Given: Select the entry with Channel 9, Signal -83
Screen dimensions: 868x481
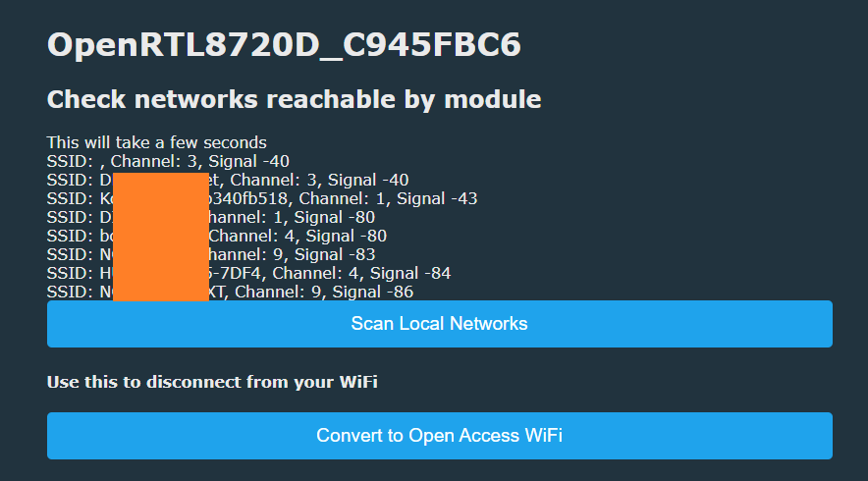Looking at the screenshot, I should tap(211, 254).
